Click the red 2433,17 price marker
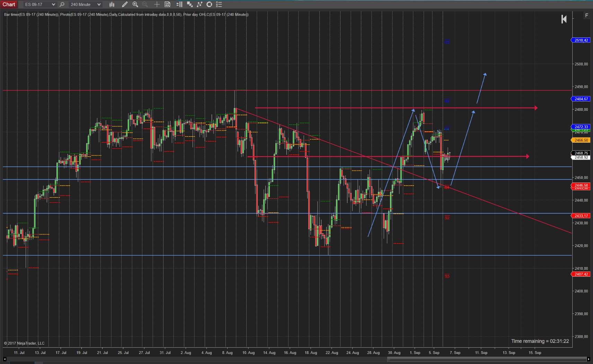The image size is (593, 364). click(581, 216)
